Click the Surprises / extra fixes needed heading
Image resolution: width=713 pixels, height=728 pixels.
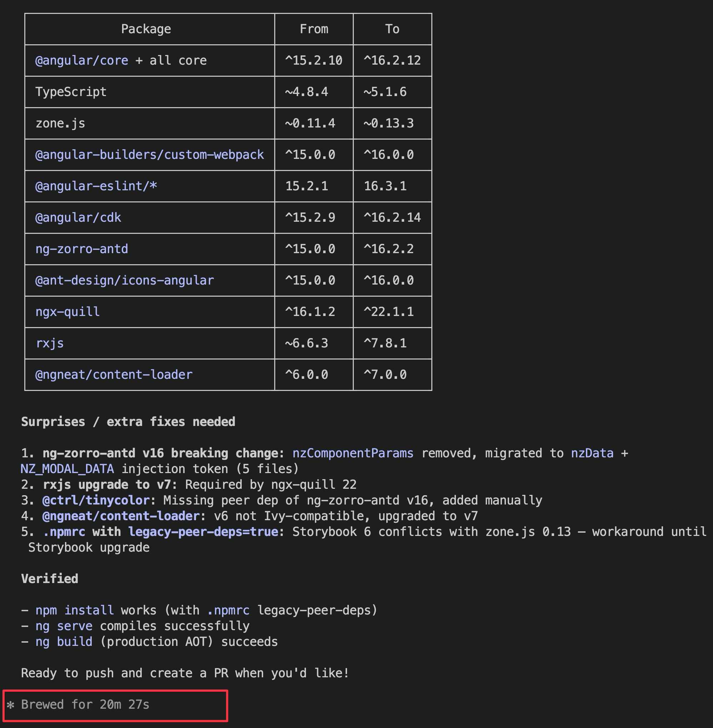point(128,422)
